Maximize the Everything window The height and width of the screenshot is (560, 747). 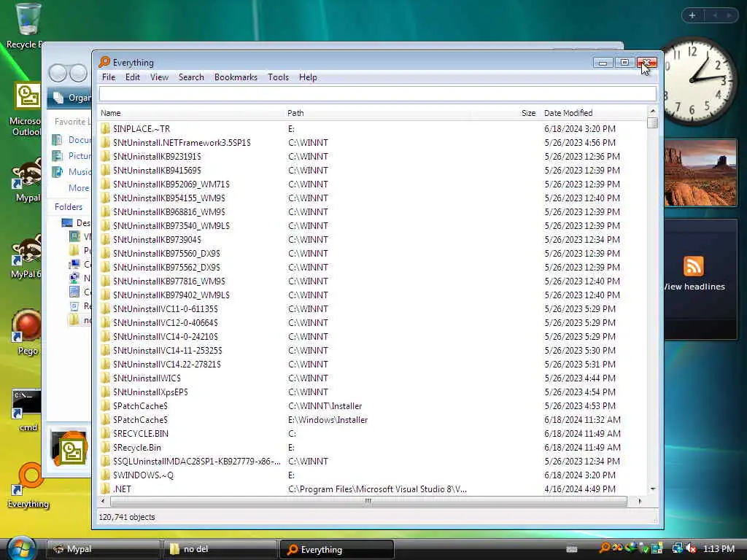pos(624,63)
